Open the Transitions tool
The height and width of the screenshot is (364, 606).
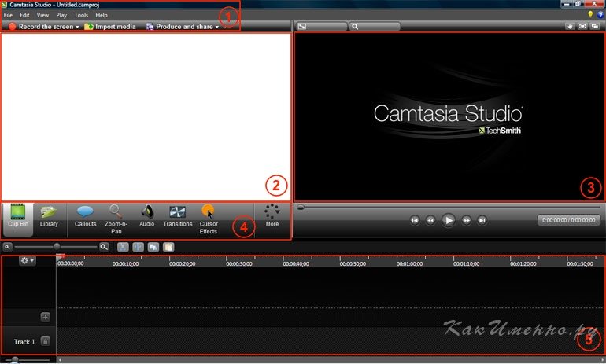(178, 216)
